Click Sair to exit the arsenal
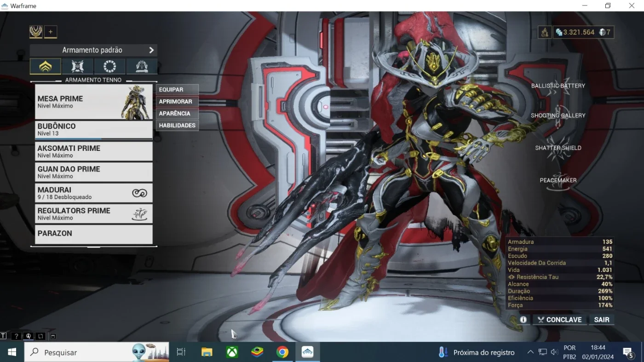Image resolution: width=644 pixels, height=362 pixels. tap(602, 320)
